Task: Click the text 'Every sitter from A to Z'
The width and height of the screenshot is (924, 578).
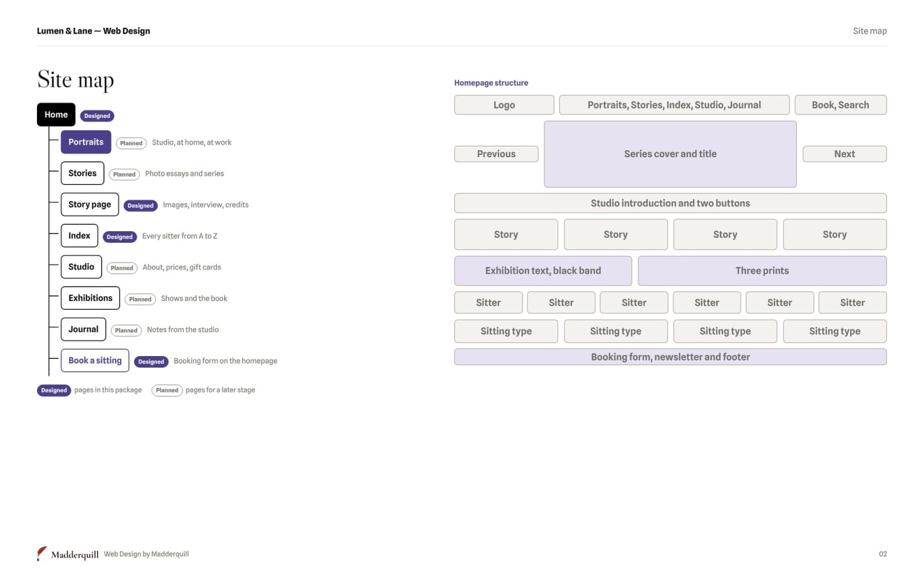Action: tap(180, 236)
